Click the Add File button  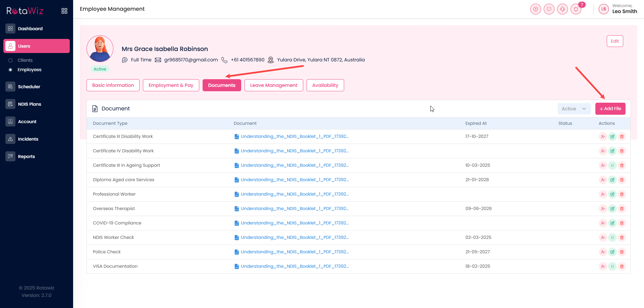(x=610, y=109)
